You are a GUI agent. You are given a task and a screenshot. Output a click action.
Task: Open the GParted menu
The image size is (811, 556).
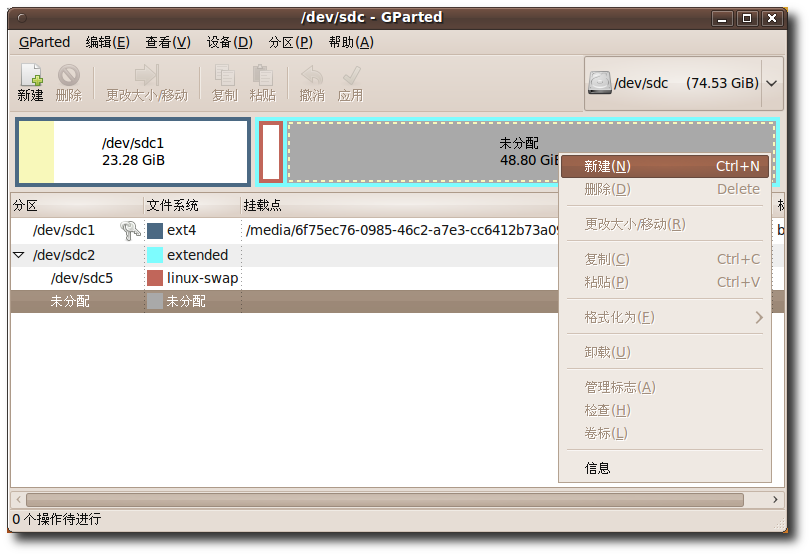point(44,42)
